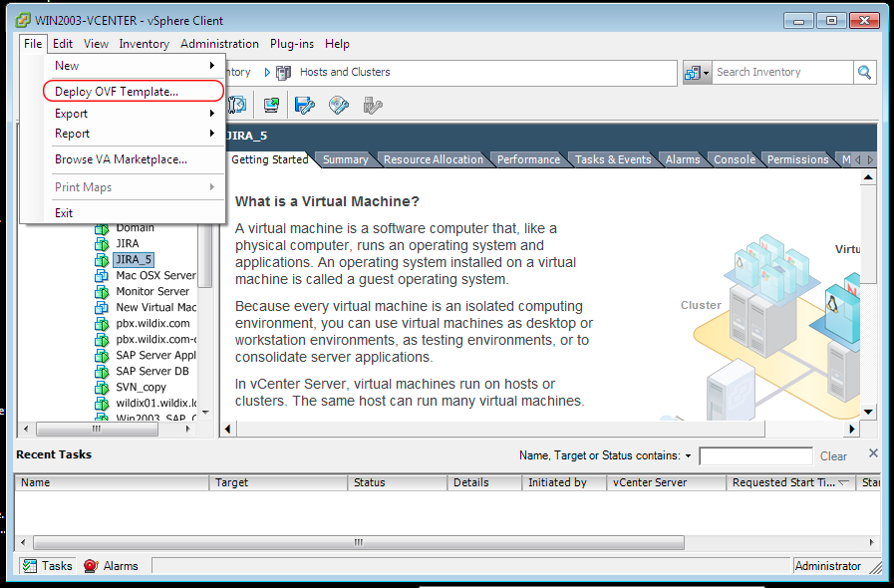The width and height of the screenshot is (894, 588).
Task: Click the VM icon beside Mac OSX Server
Action: 102,276
